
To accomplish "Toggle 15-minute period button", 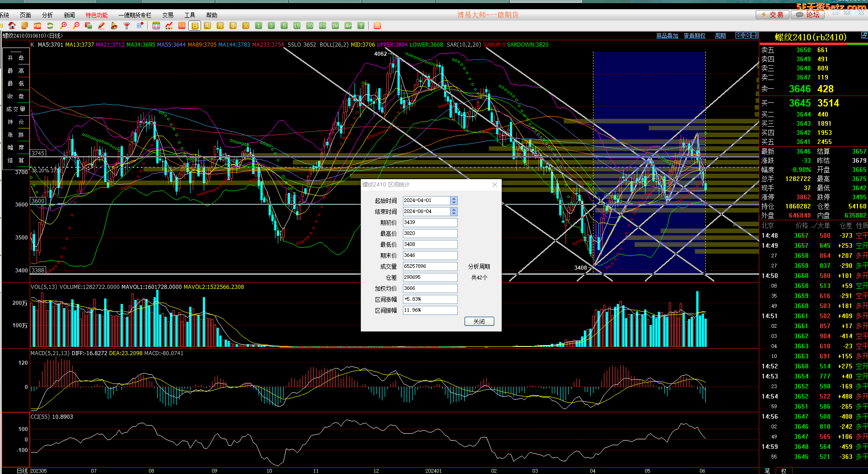I will point(297,26).
